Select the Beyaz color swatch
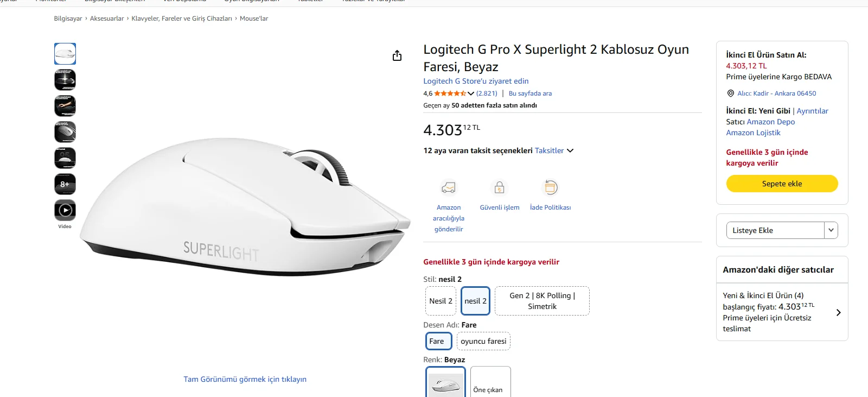 (445, 383)
